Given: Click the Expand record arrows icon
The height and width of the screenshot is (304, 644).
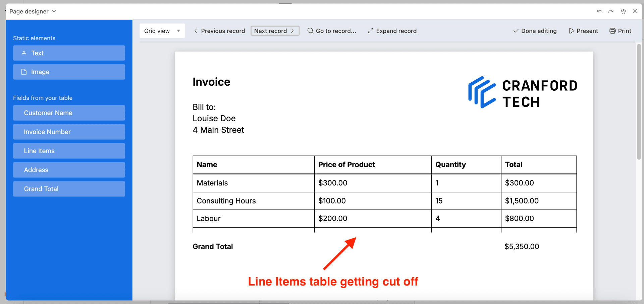Looking at the screenshot, I should click(x=370, y=31).
